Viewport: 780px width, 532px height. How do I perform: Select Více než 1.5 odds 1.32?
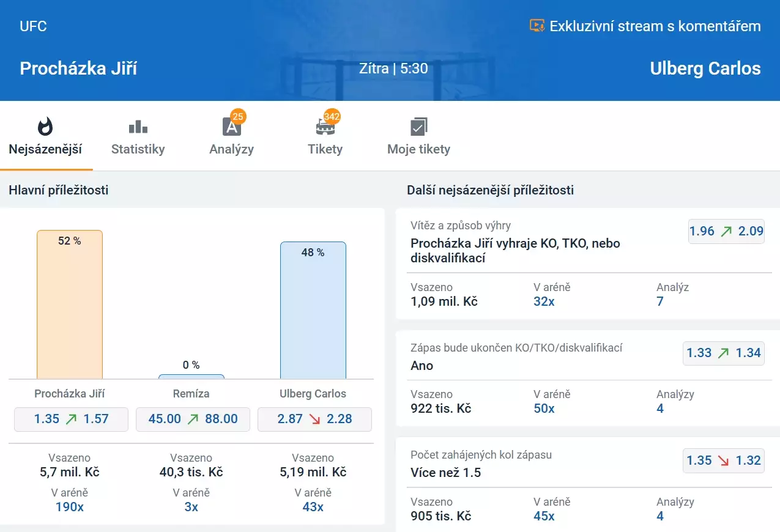tap(723, 460)
